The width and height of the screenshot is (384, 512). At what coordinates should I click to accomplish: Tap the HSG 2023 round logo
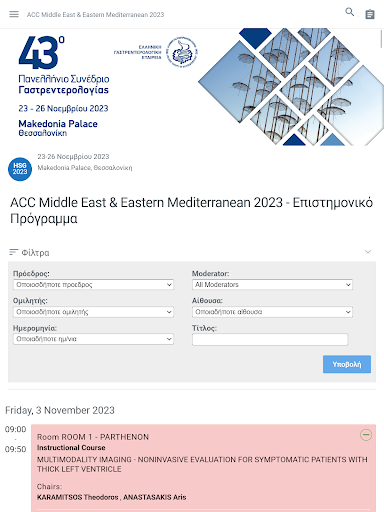point(20,169)
